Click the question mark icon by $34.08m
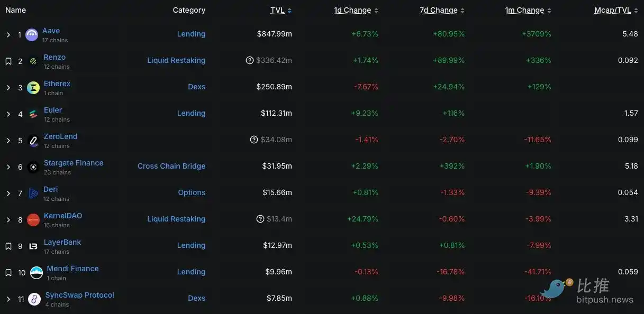The width and height of the screenshot is (644, 314). (254, 140)
